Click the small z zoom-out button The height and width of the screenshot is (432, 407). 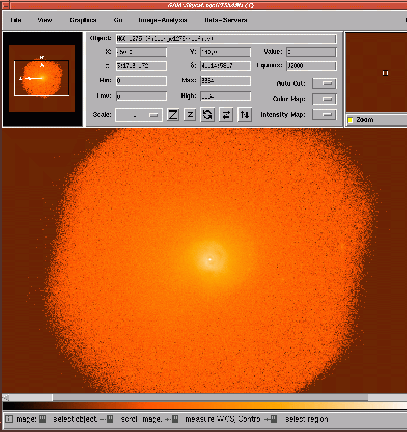click(x=190, y=115)
